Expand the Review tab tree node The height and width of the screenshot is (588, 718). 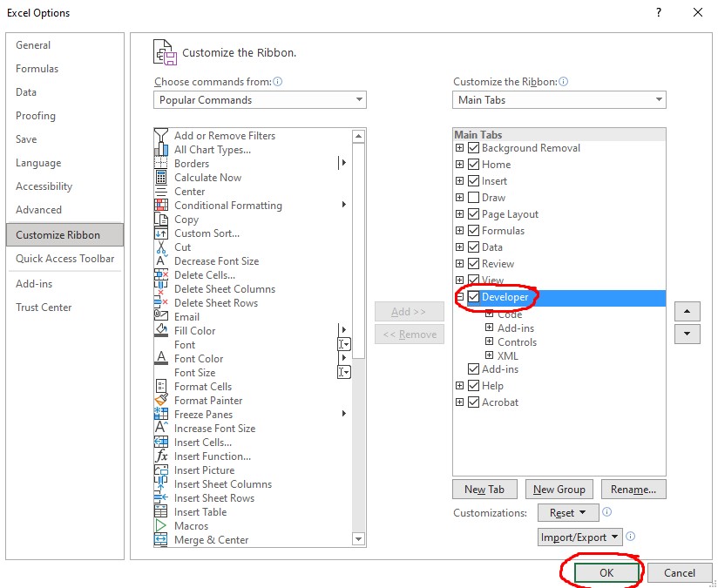(460, 263)
